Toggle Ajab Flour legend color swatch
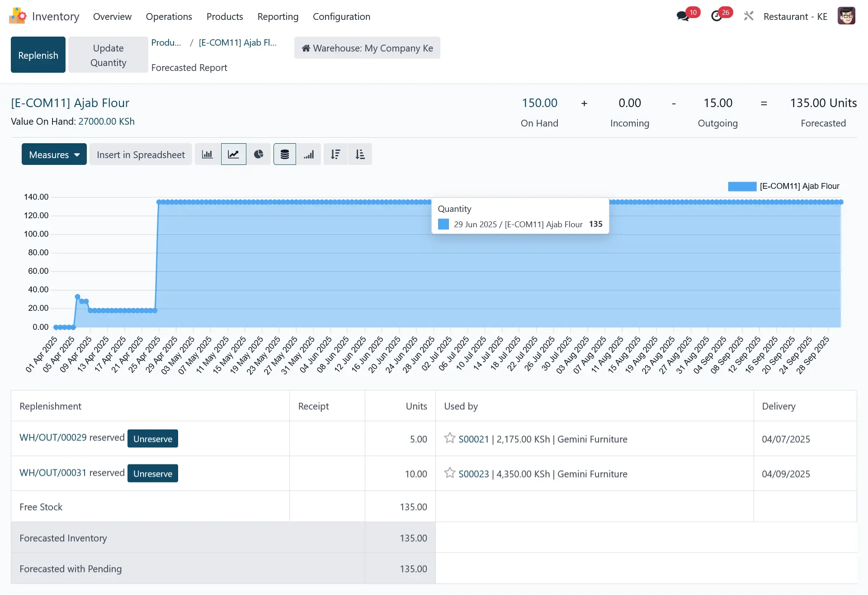This screenshot has height=595, width=868. tap(742, 186)
